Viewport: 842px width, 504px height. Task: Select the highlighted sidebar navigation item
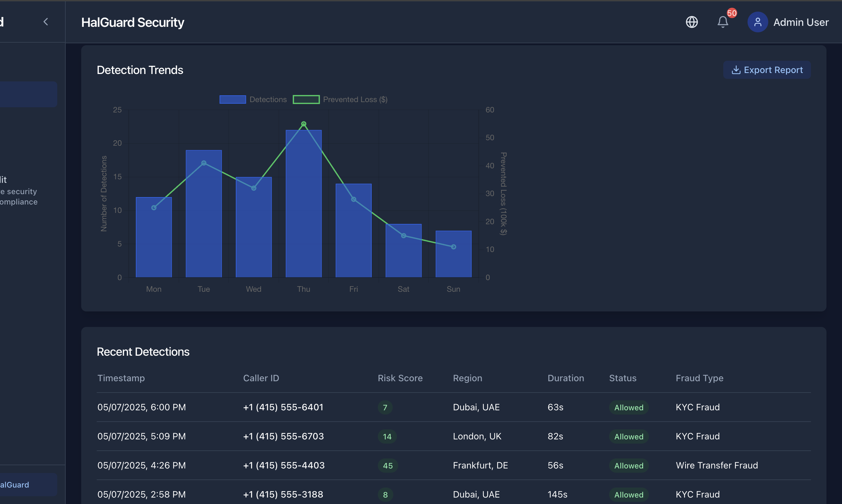coord(28,94)
